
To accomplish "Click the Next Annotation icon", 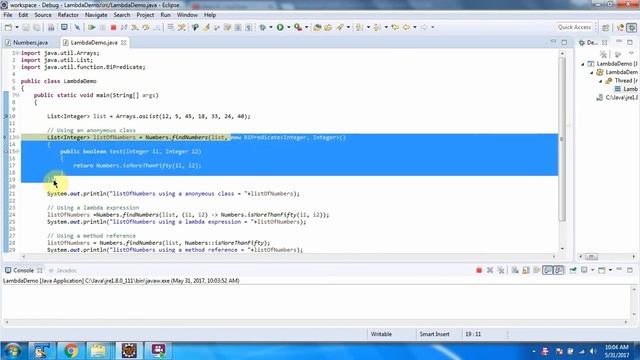I will tap(359, 27).
